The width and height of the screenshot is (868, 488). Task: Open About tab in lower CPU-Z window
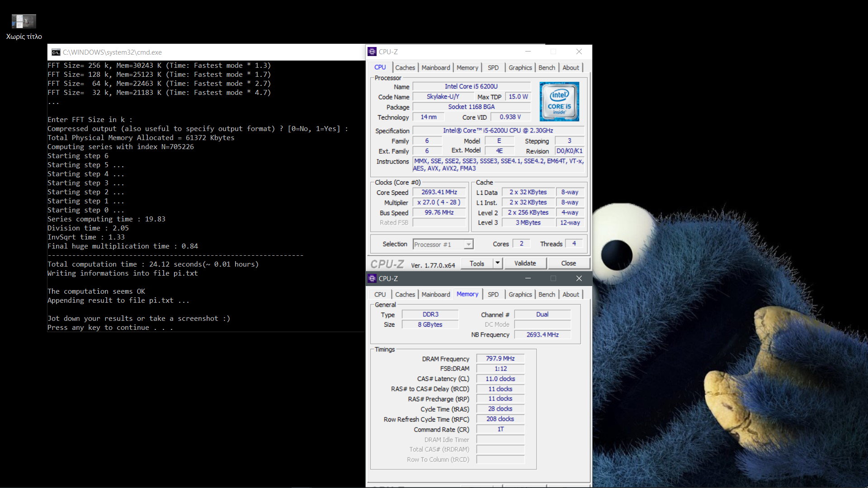pyautogui.click(x=571, y=295)
